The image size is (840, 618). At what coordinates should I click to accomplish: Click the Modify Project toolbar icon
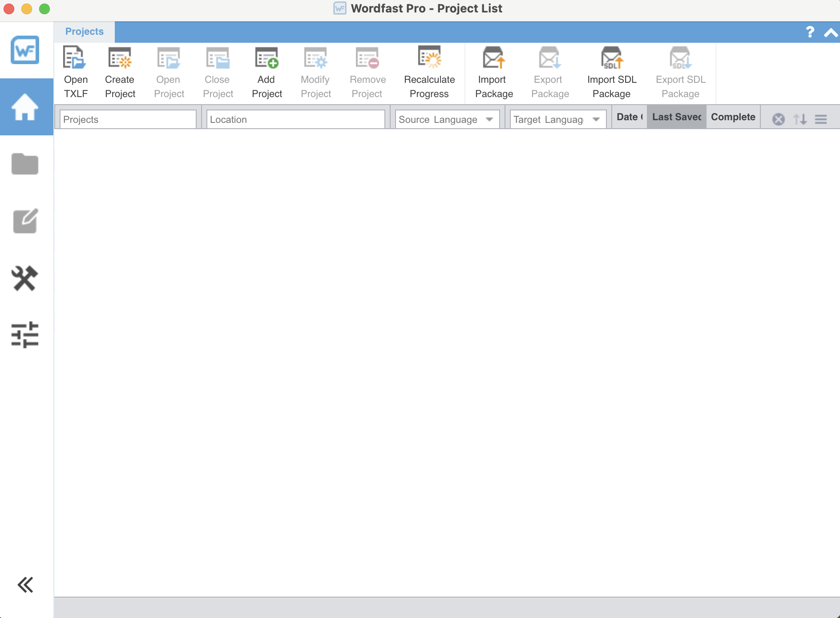pyautogui.click(x=315, y=73)
